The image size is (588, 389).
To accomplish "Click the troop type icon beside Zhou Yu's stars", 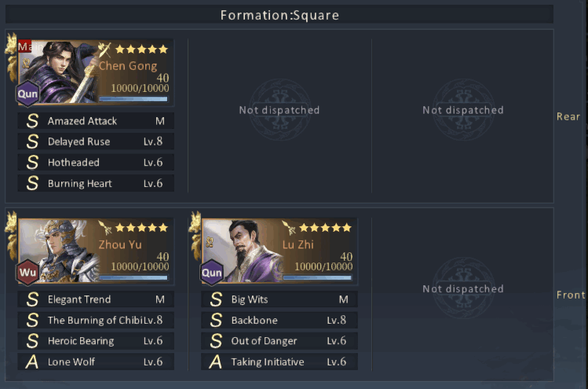I will pyautogui.click(x=104, y=228).
